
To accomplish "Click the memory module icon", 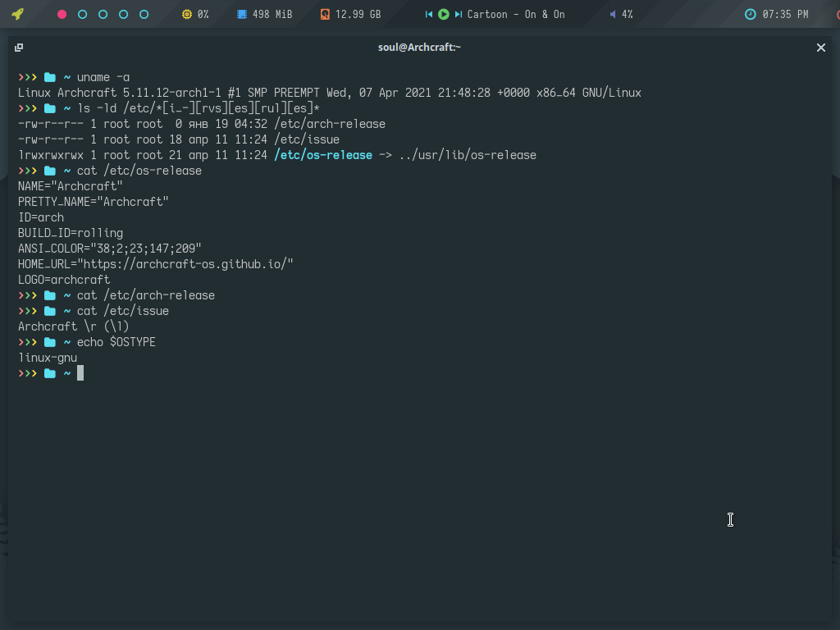I will 242,15.
